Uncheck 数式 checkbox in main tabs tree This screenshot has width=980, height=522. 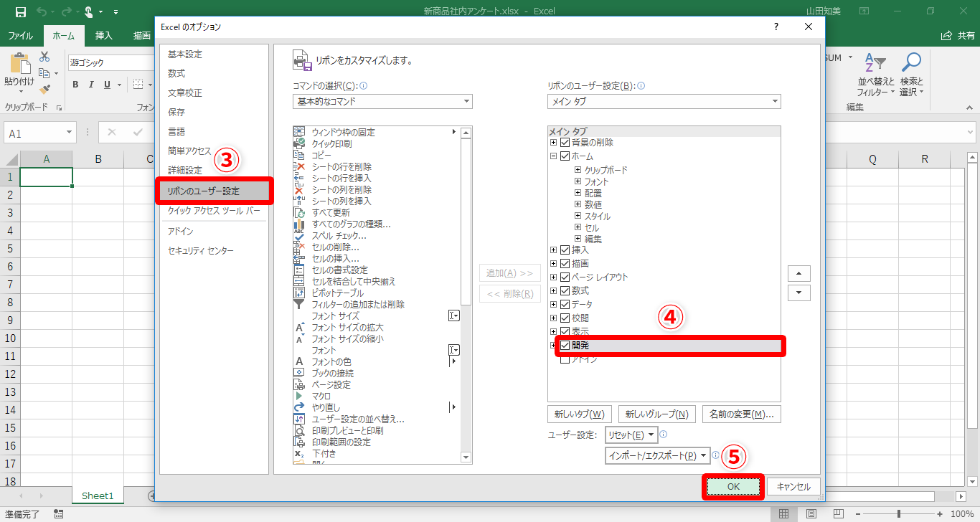click(x=565, y=291)
